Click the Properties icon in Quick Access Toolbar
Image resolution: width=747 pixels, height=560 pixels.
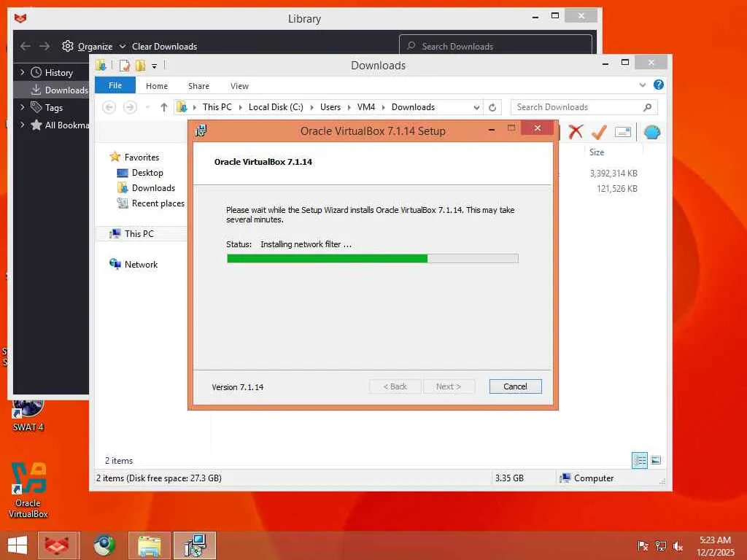point(124,65)
